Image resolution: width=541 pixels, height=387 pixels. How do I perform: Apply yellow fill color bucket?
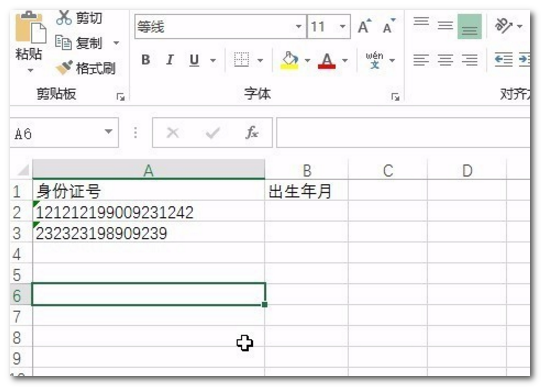(x=289, y=60)
